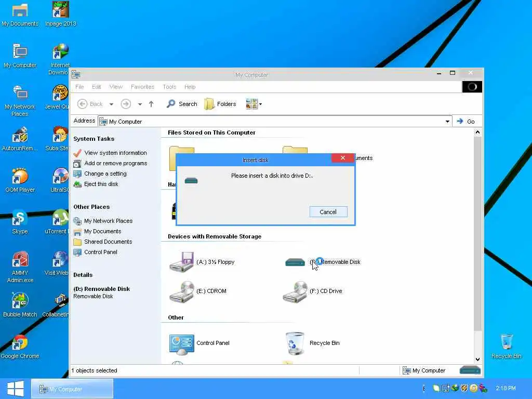Click My Computer taskbar button
The height and width of the screenshot is (399, 532).
(72, 389)
